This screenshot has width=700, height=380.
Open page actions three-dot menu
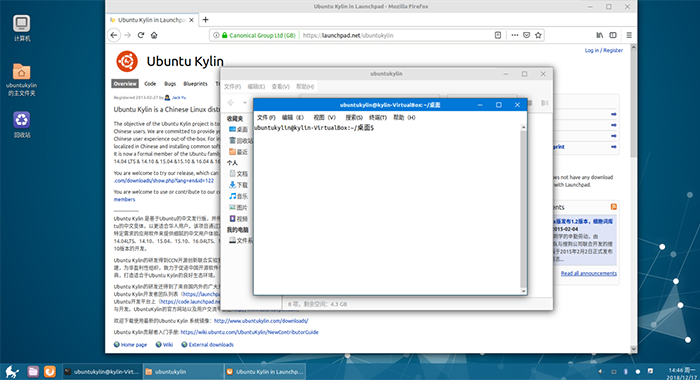click(x=515, y=35)
